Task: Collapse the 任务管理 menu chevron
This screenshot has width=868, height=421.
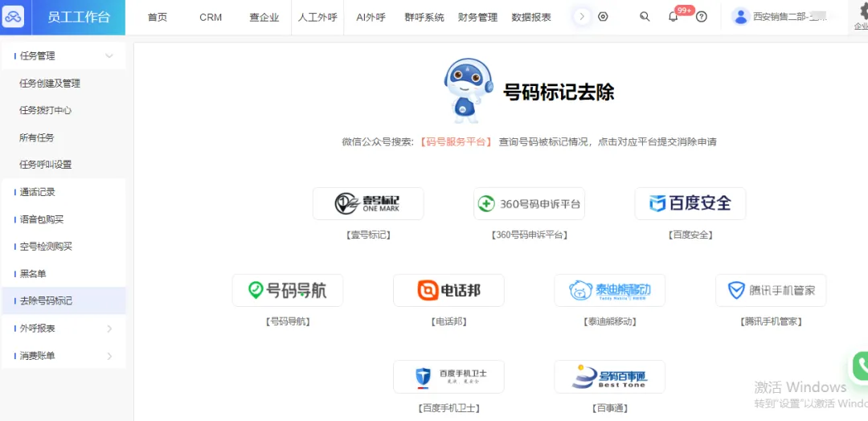Action: point(109,56)
